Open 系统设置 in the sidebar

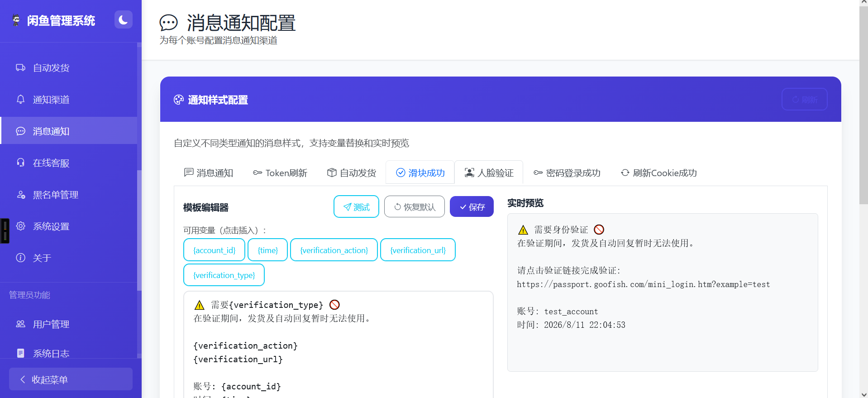(x=69, y=226)
